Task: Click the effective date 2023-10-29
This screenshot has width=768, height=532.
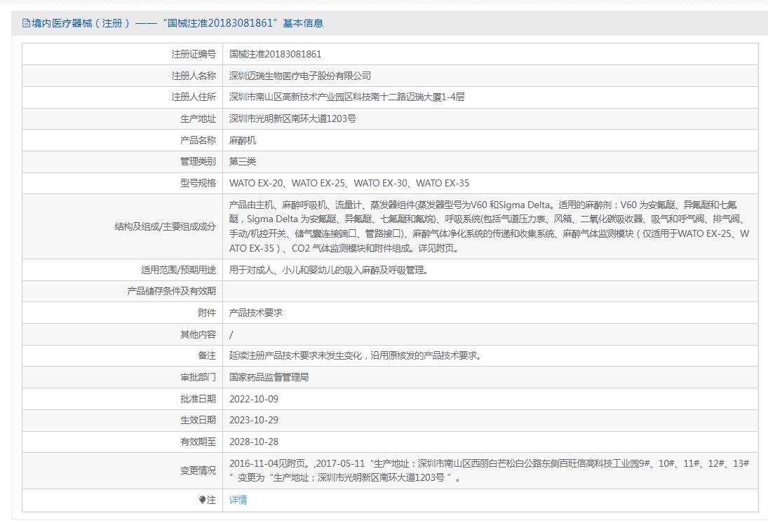Action: tap(254, 420)
